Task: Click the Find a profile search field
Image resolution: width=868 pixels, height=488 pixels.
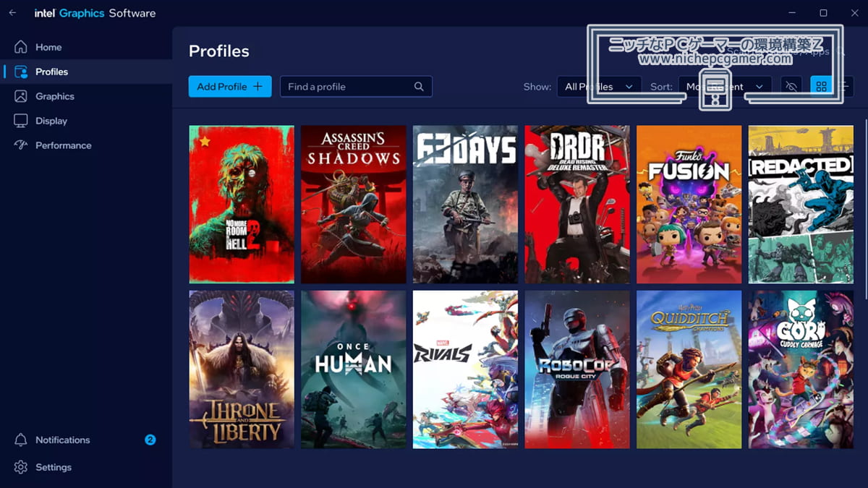Action: (356, 86)
